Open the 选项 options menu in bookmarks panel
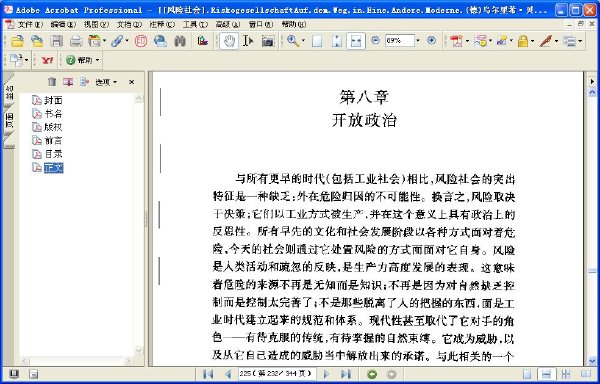Screen dimensions: 600x384 [106, 82]
